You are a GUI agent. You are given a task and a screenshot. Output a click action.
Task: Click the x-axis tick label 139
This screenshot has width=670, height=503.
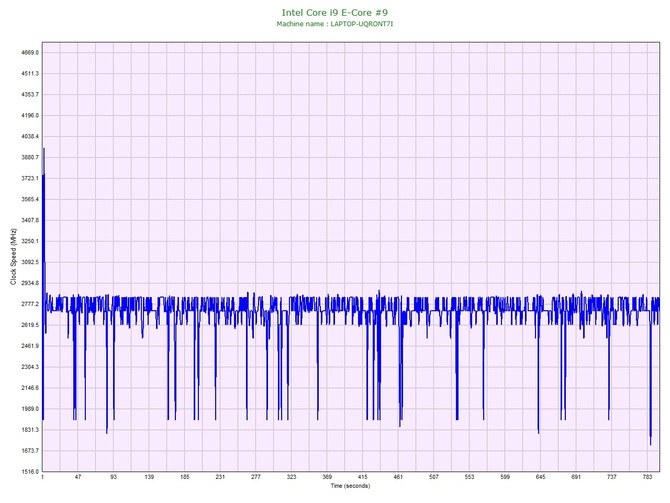[149, 477]
